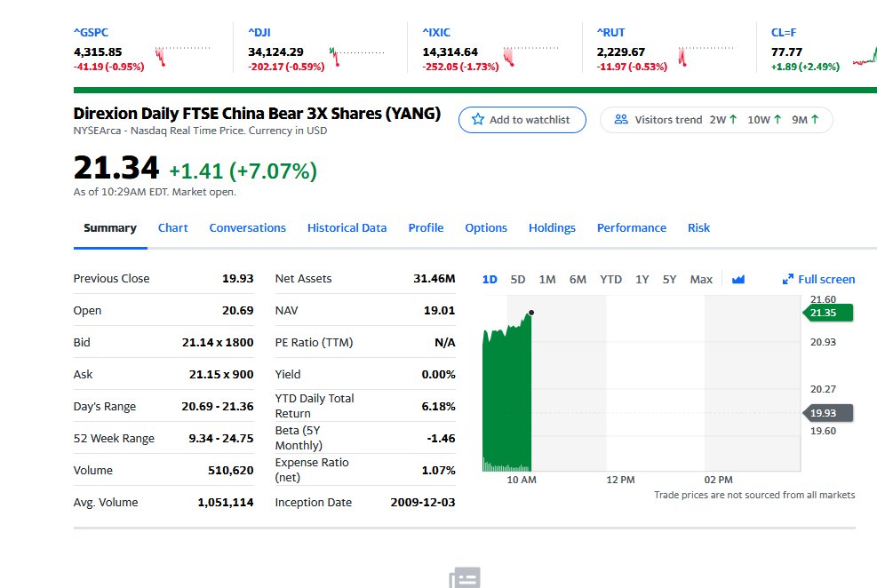Click the Yield value 0.00%

click(x=439, y=374)
